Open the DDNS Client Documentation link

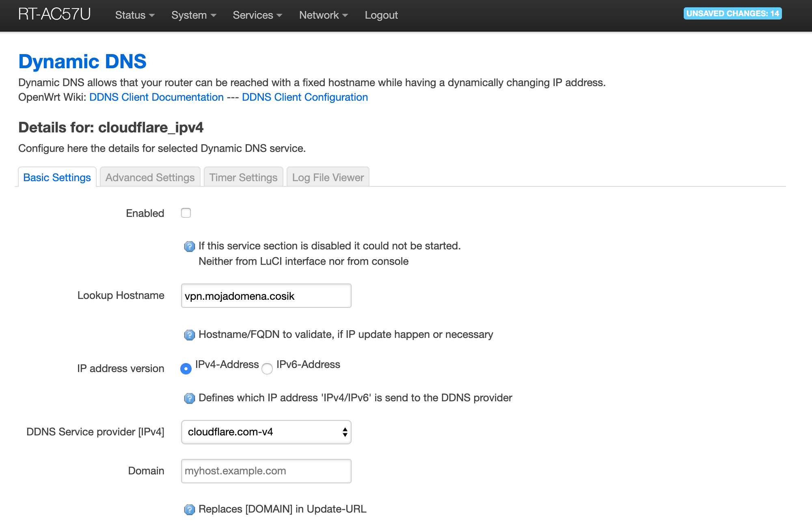pos(156,97)
